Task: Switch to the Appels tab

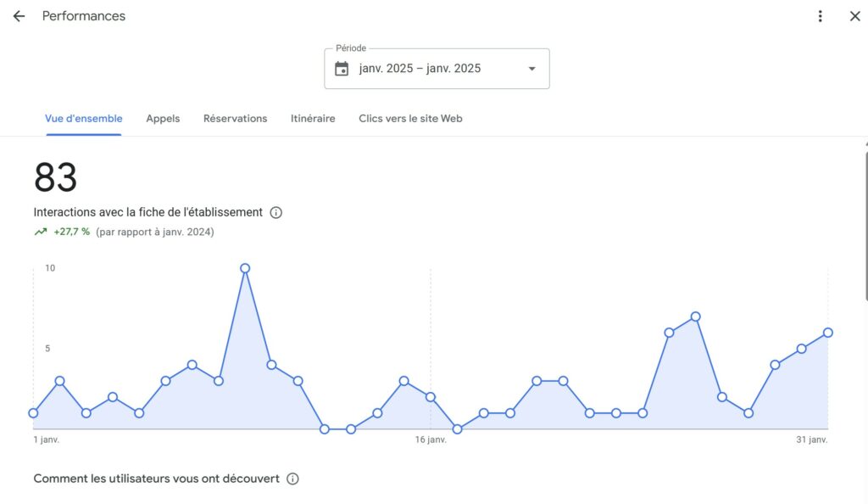Action: click(x=163, y=119)
